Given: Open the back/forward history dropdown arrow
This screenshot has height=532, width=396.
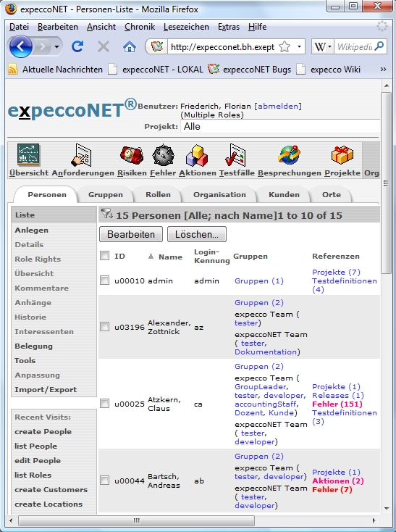Looking at the screenshot, I should [x=56, y=46].
